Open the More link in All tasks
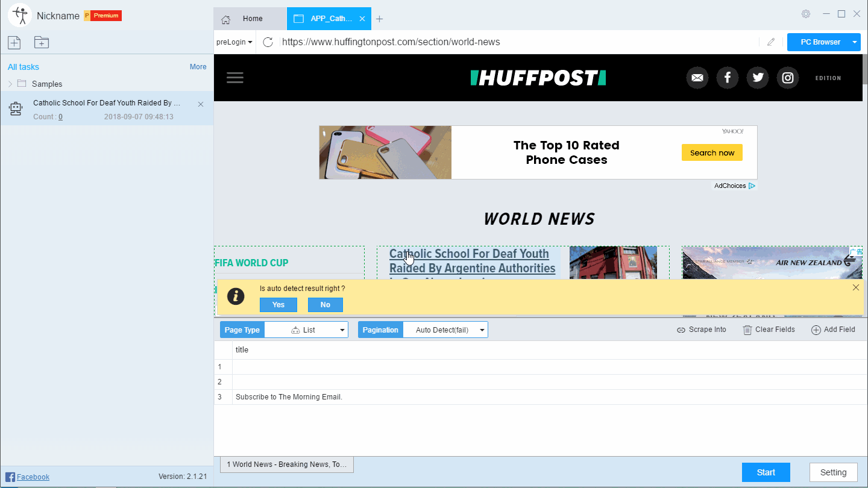The image size is (868, 488). pyautogui.click(x=198, y=67)
